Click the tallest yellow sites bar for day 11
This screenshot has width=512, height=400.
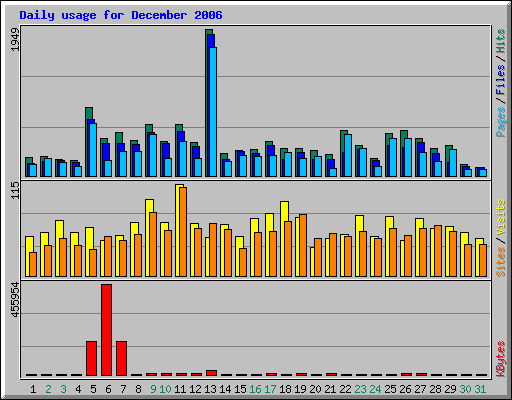click(179, 230)
